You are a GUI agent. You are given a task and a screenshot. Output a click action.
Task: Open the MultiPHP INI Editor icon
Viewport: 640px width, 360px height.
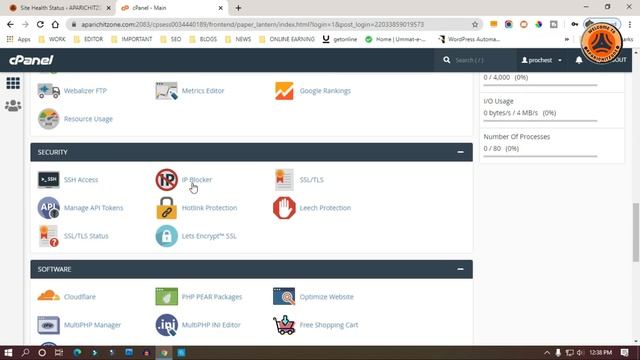pyautogui.click(x=167, y=325)
